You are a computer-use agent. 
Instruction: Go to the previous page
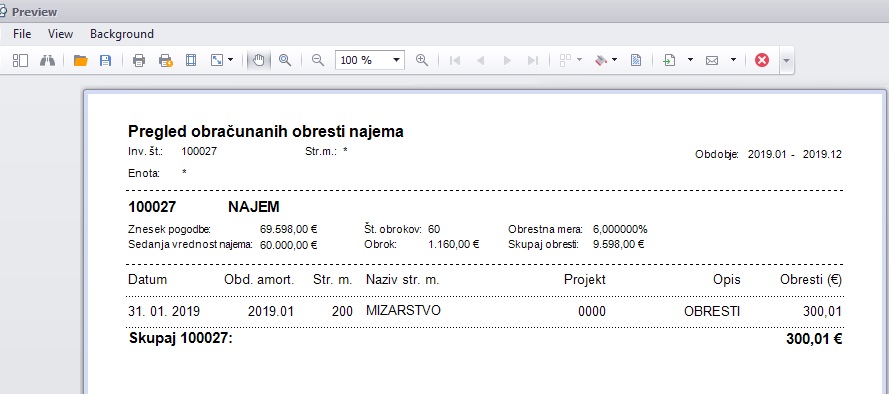[x=480, y=60]
